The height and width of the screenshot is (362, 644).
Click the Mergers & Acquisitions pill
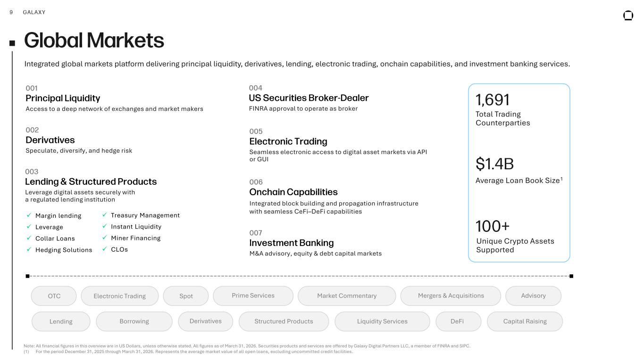[451, 296]
